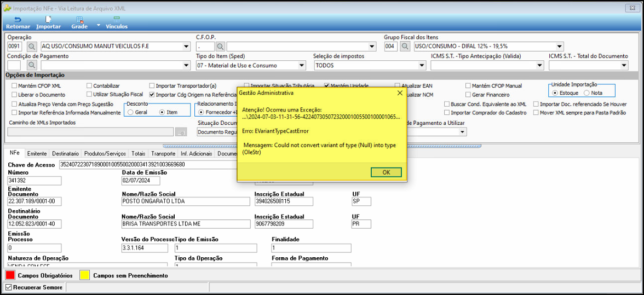Image resolution: width=644 pixels, height=295 pixels.
Task: Open Seleção de impostos dropdown
Action: point(422,65)
